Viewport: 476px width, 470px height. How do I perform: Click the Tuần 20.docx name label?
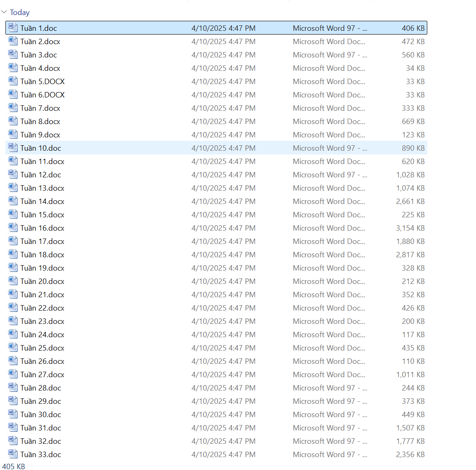tap(42, 281)
